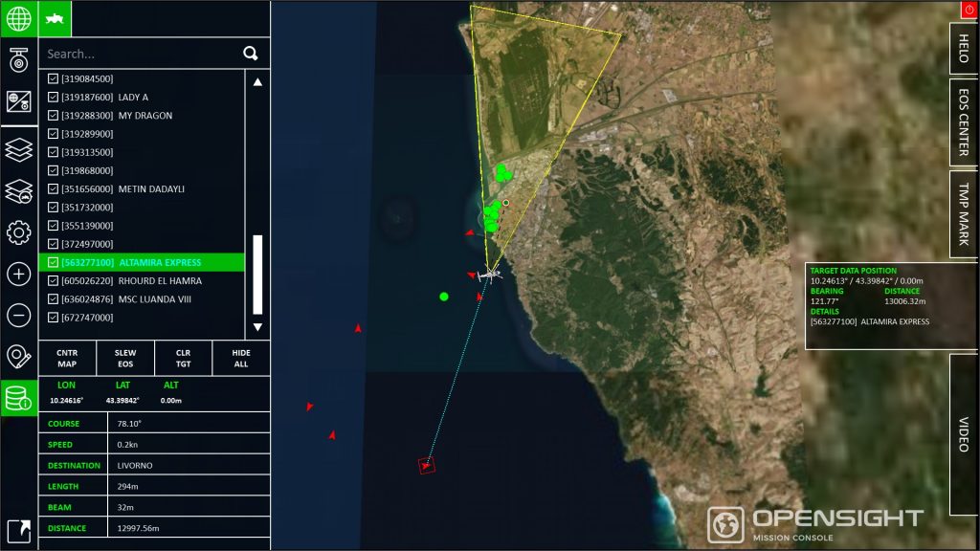The image size is (980, 551).
Task: Click the HIDE ALL button
Action: pyautogui.click(x=241, y=358)
